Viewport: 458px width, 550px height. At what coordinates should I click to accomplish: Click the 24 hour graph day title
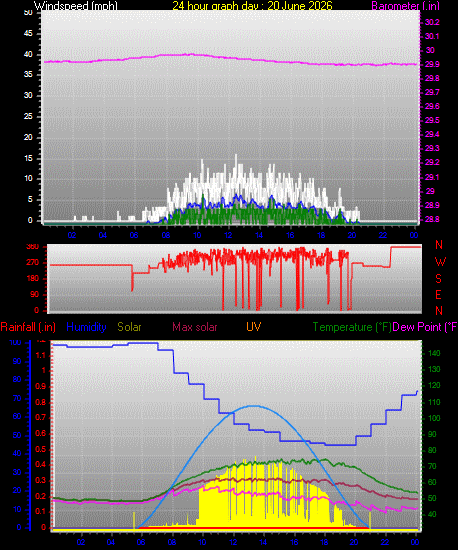(252, 5)
